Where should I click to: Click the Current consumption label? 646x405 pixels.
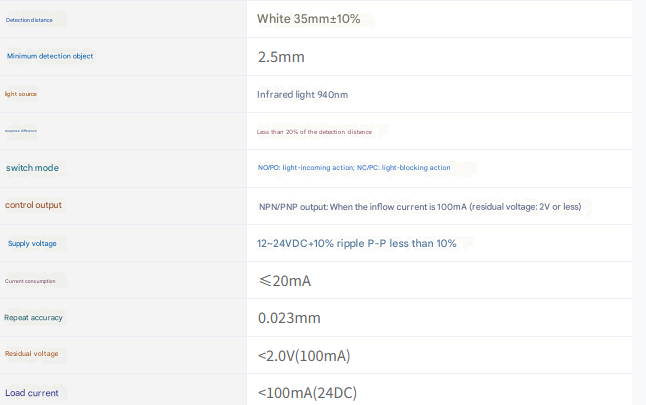click(30, 281)
